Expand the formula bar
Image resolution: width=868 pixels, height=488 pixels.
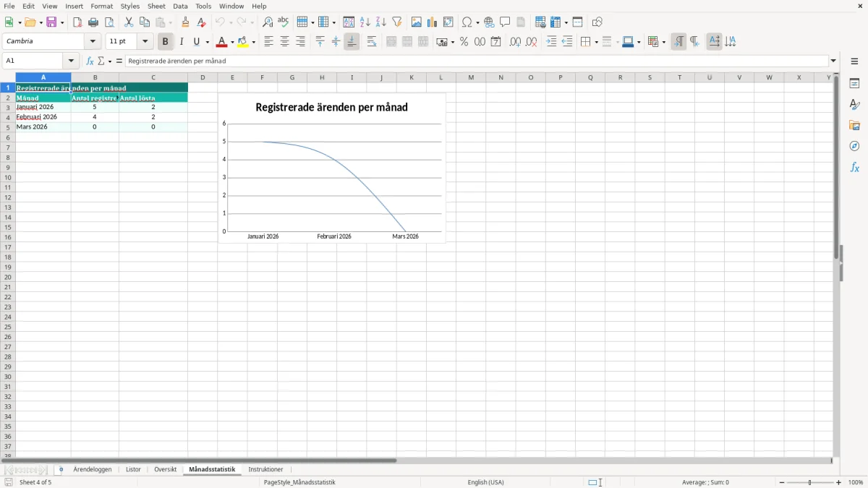[833, 61]
